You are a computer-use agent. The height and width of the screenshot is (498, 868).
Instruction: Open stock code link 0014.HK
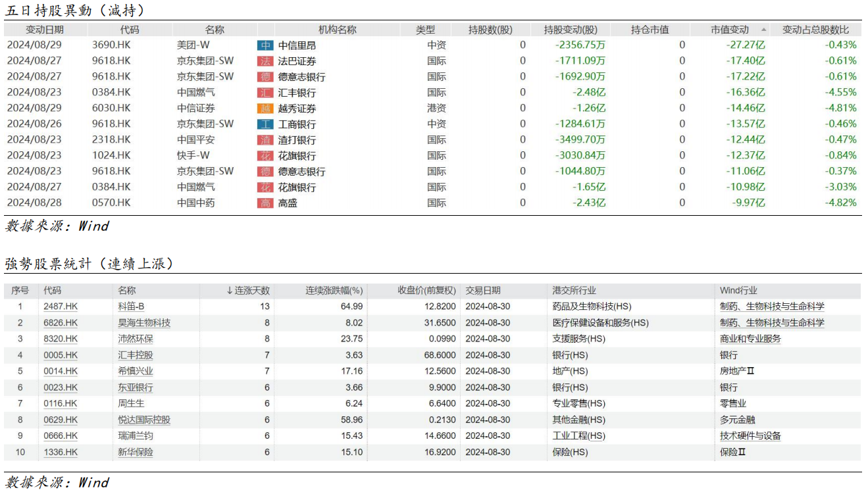pyautogui.click(x=61, y=371)
